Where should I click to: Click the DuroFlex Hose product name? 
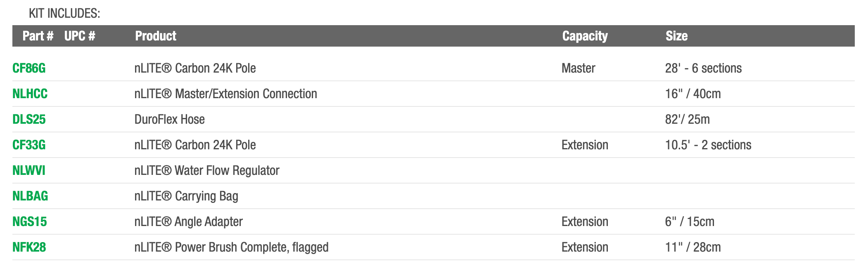click(x=170, y=119)
